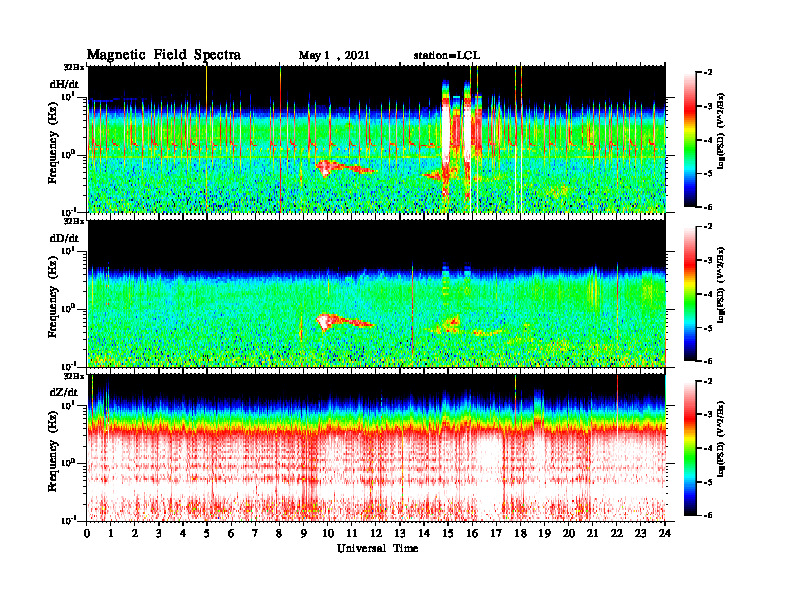Click the log(PSD) label of the dD/dt color bar
The width and height of the screenshot is (792, 612).
(x=721, y=284)
